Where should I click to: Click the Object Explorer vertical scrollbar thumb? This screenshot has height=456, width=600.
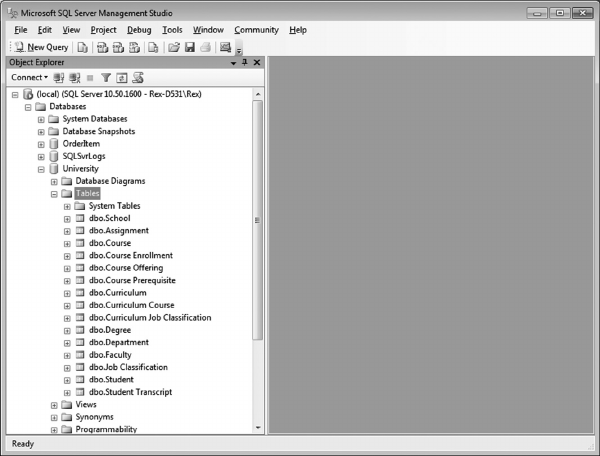click(258, 220)
